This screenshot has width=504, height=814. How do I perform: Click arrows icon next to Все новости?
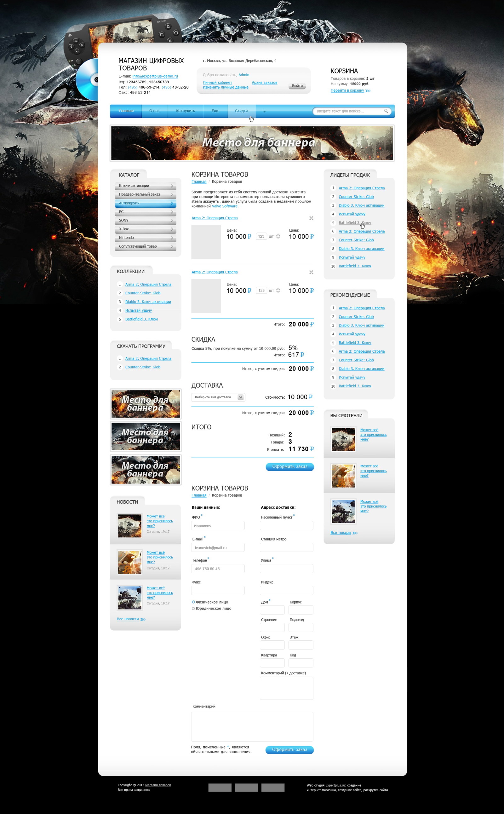143,619
